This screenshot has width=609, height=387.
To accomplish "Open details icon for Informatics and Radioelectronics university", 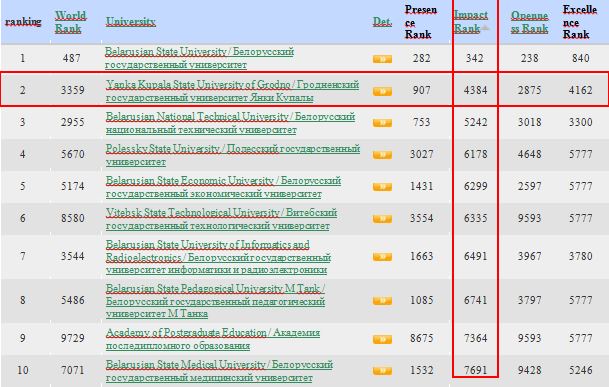I will pos(382,257).
